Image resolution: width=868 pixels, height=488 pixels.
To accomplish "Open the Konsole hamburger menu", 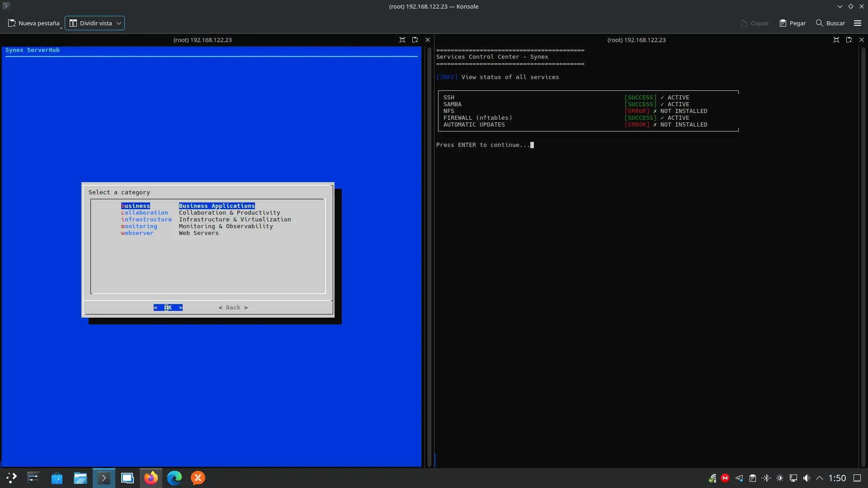I will tap(857, 23).
